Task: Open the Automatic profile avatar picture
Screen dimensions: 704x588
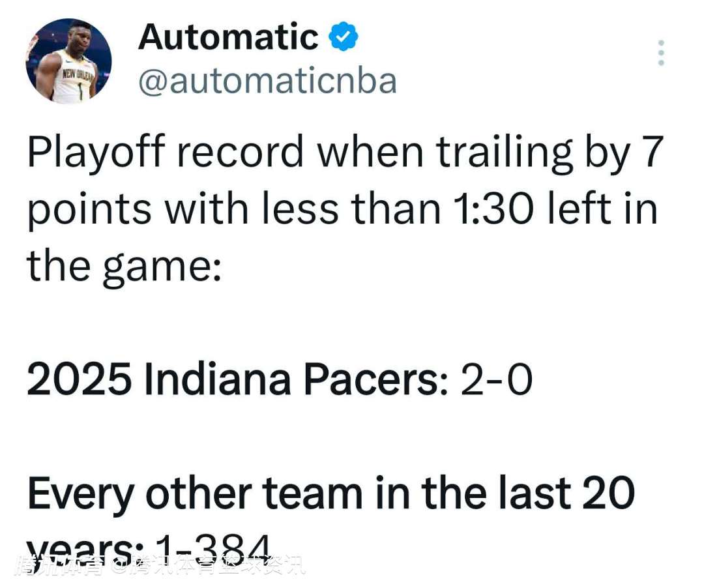Action: point(68,61)
